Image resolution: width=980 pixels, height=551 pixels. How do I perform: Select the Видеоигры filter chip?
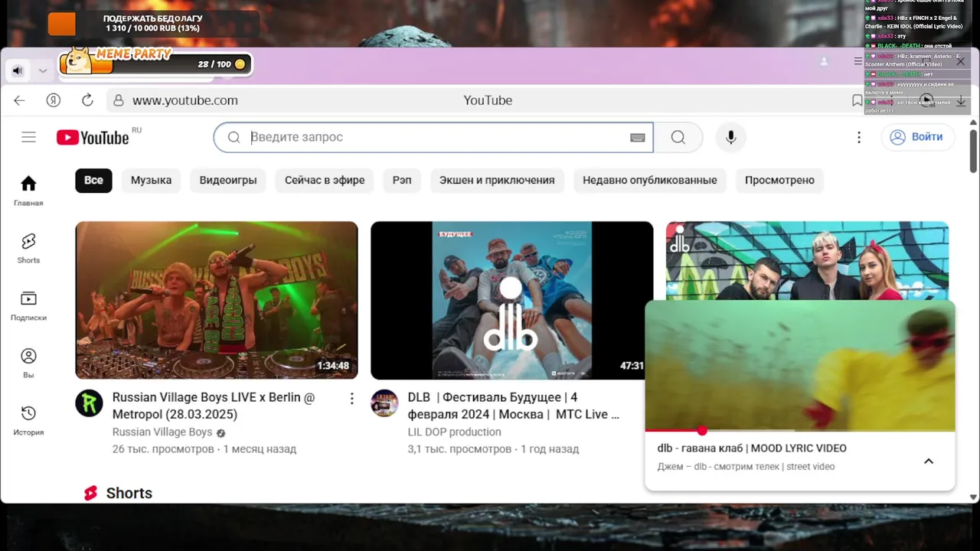pyautogui.click(x=228, y=181)
